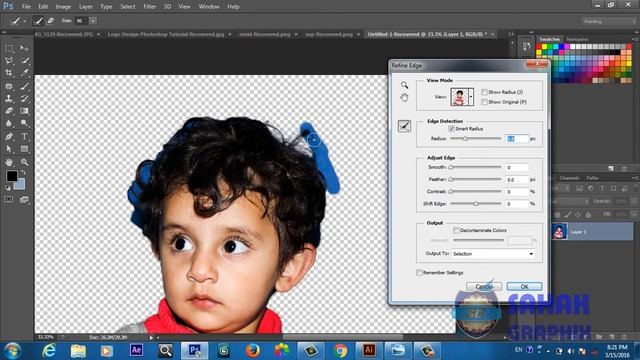The height and width of the screenshot is (360, 640).
Task: Select the History Brush tool
Action: click(24, 98)
